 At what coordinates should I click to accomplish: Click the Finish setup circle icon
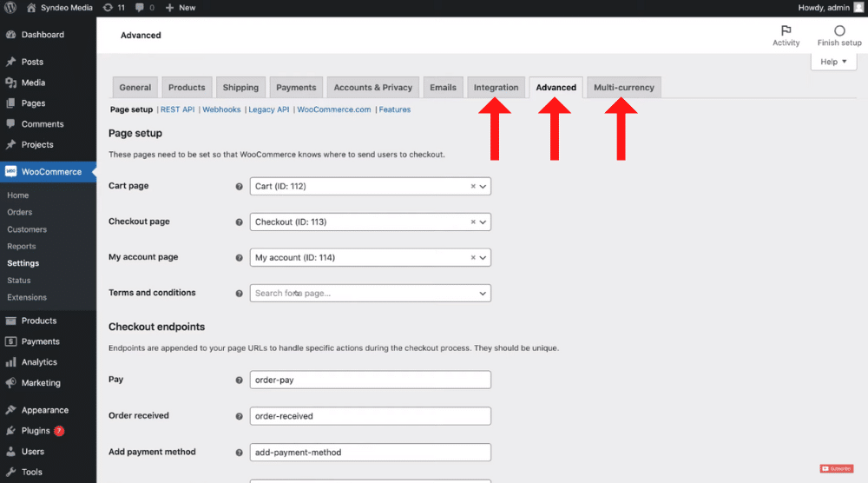(839, 30)
